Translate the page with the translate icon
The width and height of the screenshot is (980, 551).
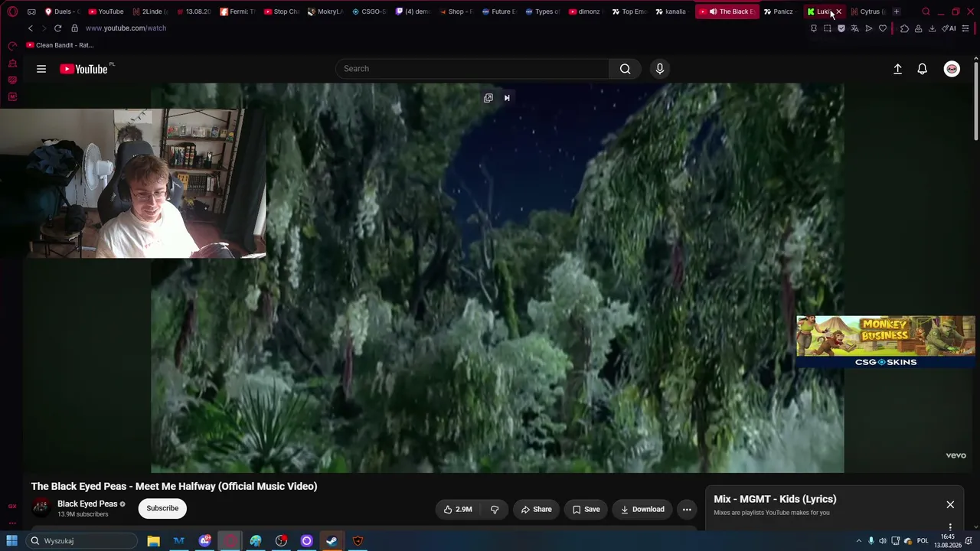[x=855, y=28]
